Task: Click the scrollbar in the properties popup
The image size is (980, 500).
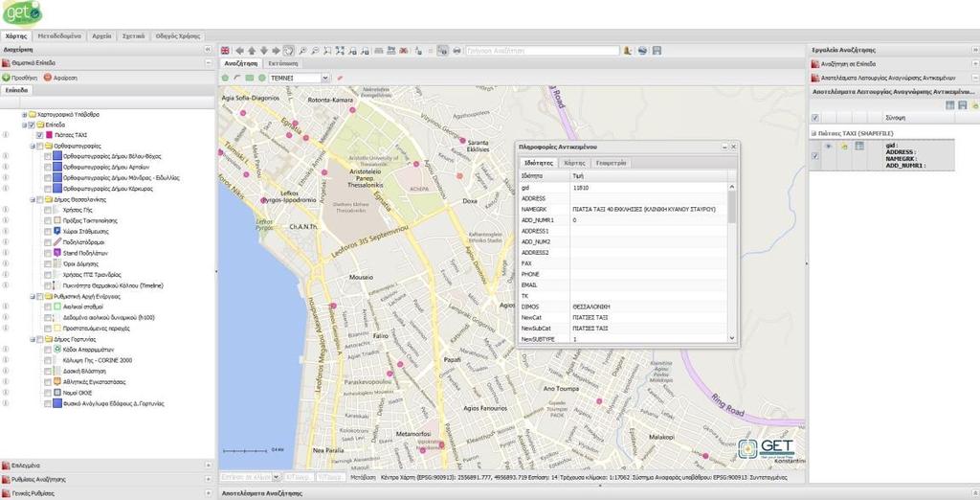Action: (x=732, y=207)
